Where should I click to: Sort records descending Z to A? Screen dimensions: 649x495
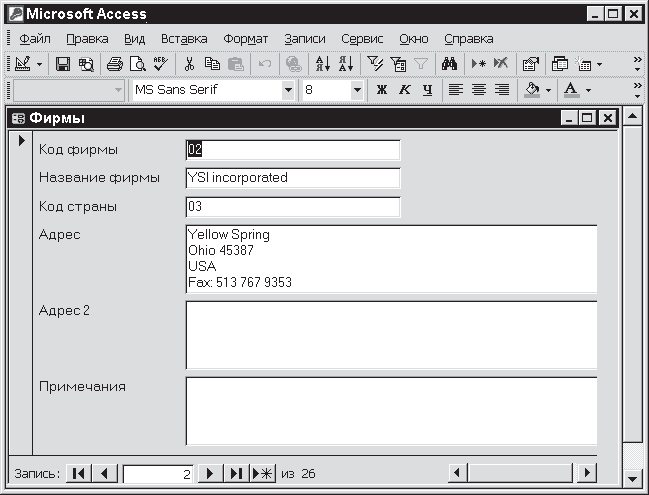pyautogui.click(x=346, y=64)
